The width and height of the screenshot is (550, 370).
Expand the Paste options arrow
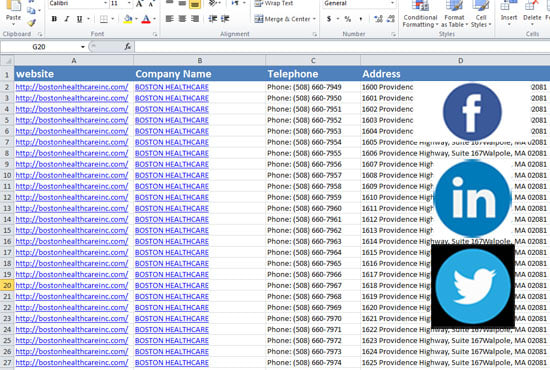point(13,25)
